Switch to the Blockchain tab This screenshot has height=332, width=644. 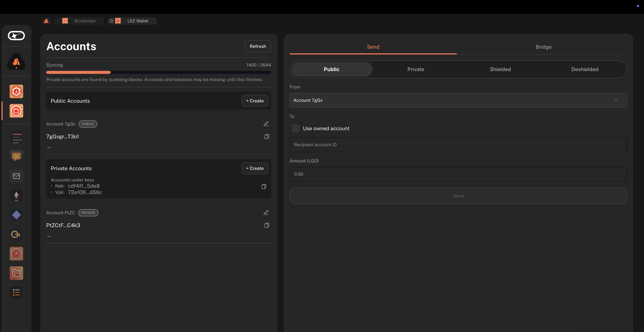80,21
